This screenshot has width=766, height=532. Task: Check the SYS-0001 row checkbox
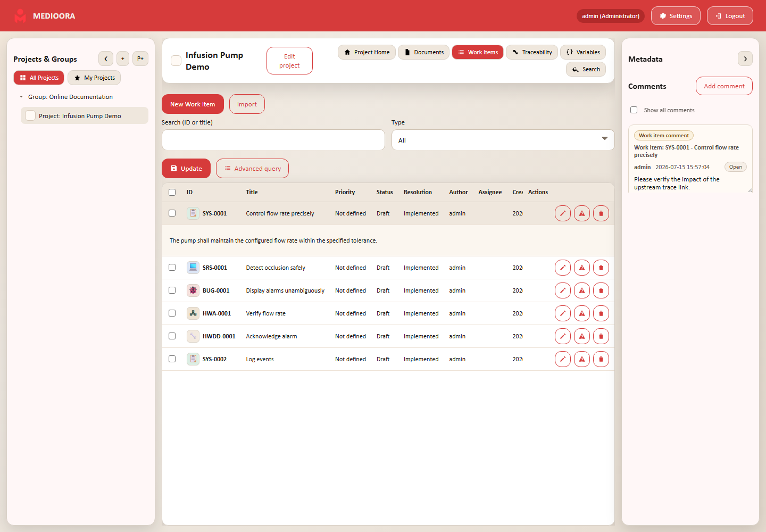pyautogui.click(x=172, y=213)
